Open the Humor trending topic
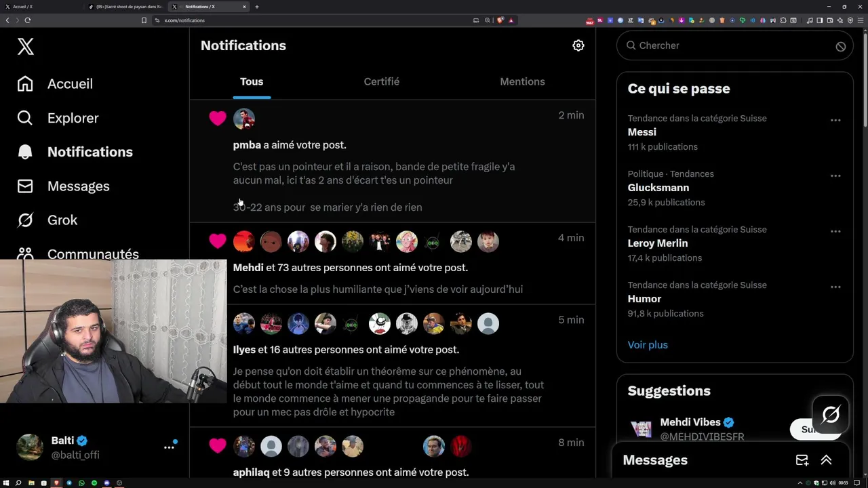Image resolution: width=868 pixels, height=488 pixels. [x=644, y=299]
